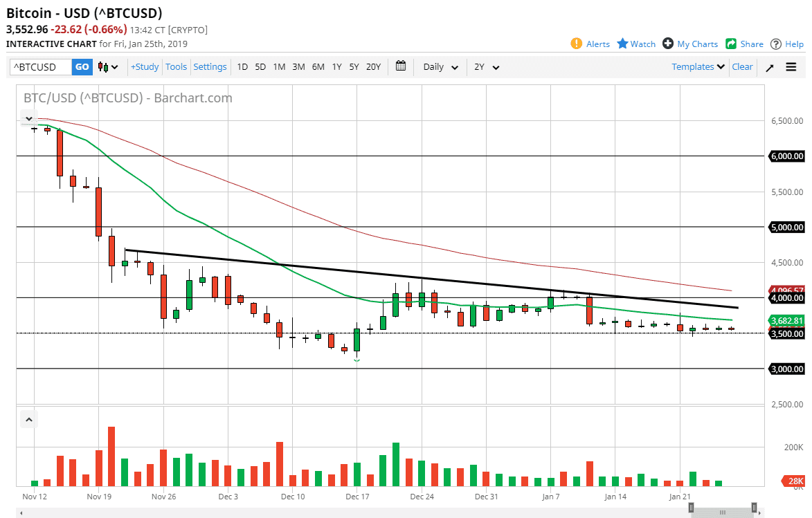Select the 1Y time range

click(336, 66)
